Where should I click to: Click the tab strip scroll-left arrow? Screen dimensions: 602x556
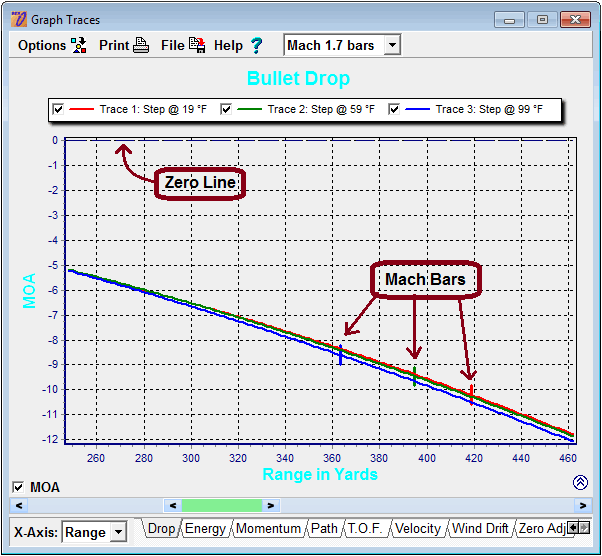[x=572, y=528]
